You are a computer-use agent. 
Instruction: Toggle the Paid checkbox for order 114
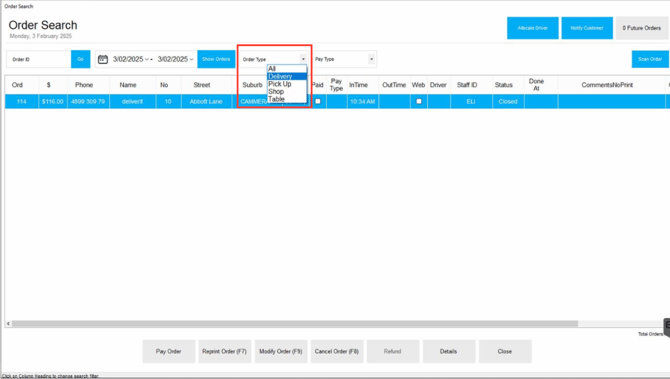[x=317, y=102]
